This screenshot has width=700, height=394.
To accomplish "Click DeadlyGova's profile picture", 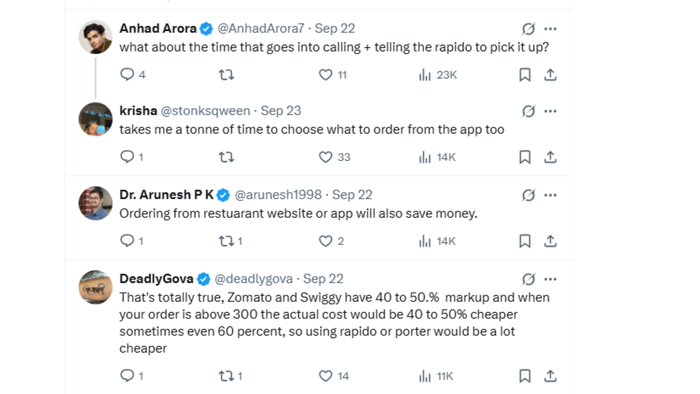I will click(x=96, y=287).
